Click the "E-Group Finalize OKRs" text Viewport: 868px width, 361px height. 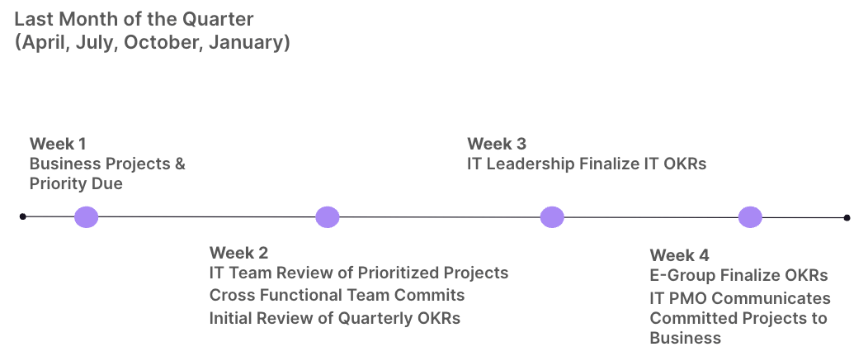pos(738,275)
